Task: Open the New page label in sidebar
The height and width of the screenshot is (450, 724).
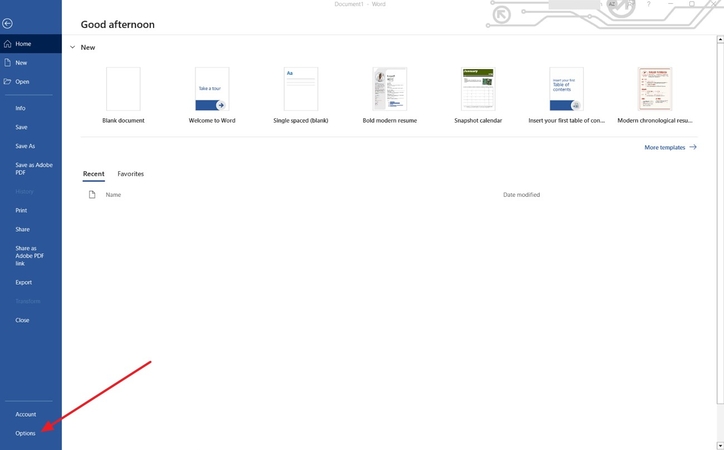Action: pyautogui.click(x=21, y=63)
